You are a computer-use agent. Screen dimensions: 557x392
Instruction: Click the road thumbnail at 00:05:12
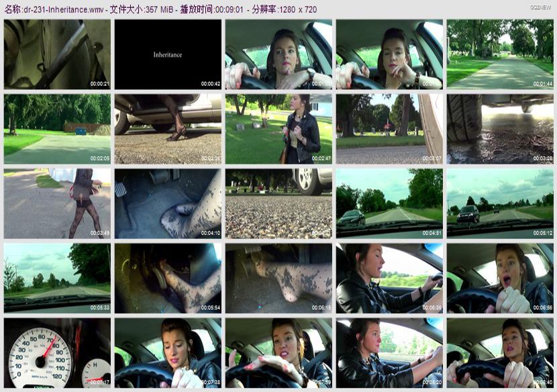tap(500, 203)
